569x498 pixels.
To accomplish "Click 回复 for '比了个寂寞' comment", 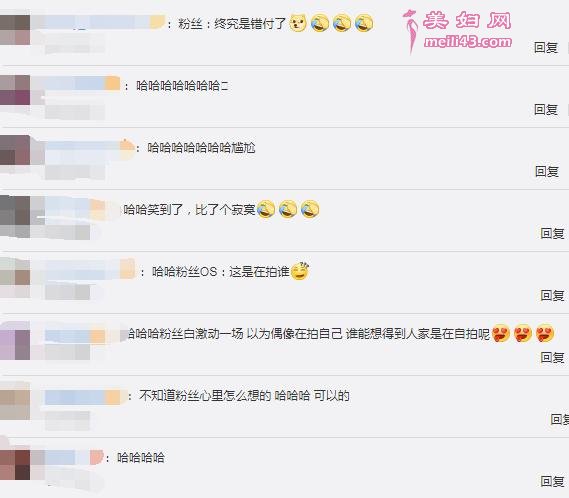I will pyautogui.click(x=552, y=233).
